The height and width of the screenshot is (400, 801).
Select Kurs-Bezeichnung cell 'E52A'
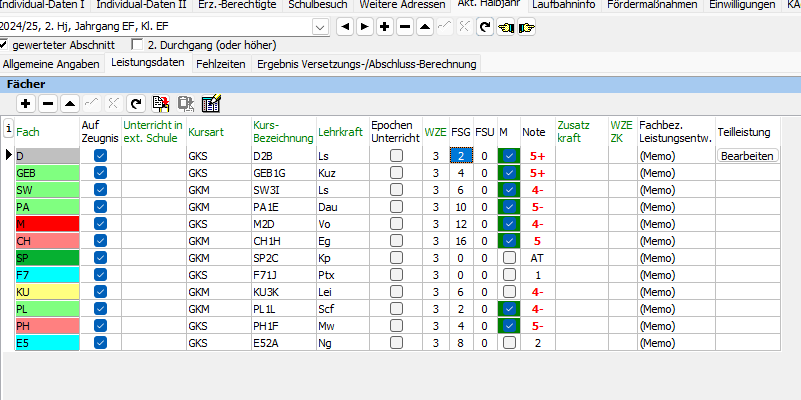[284, 342]
